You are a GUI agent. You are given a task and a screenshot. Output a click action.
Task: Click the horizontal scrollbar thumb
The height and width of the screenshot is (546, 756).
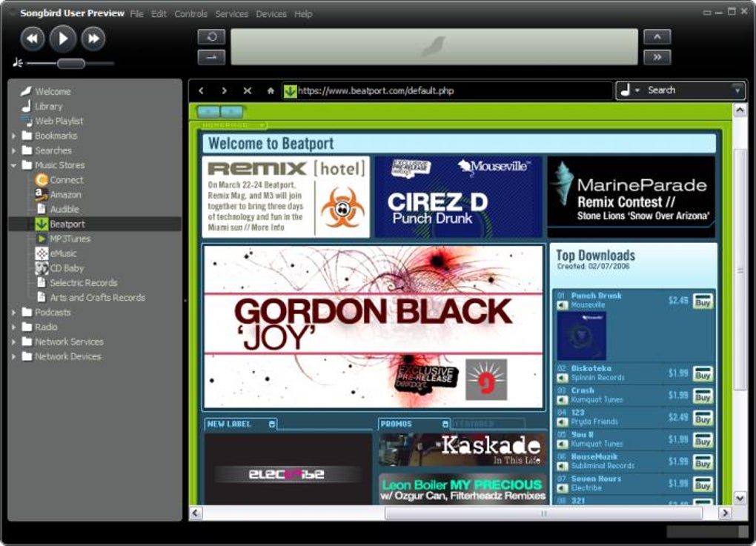pos(543,513)
